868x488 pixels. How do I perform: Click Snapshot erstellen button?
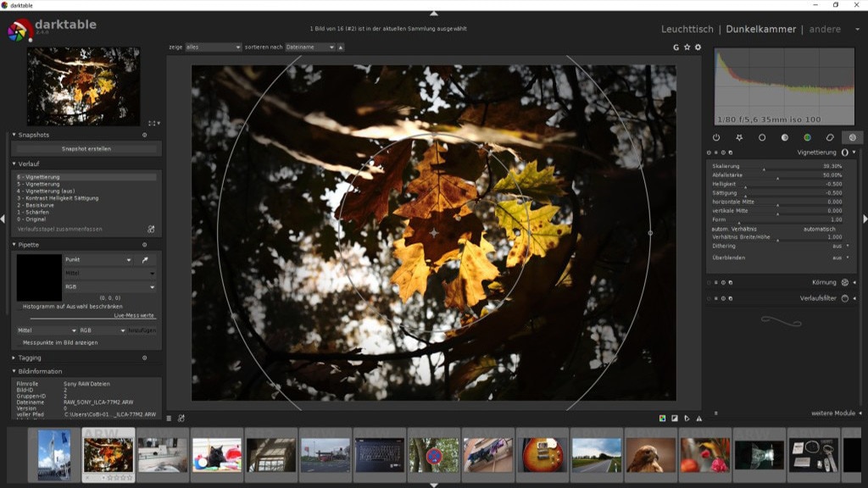coord(86,149)
